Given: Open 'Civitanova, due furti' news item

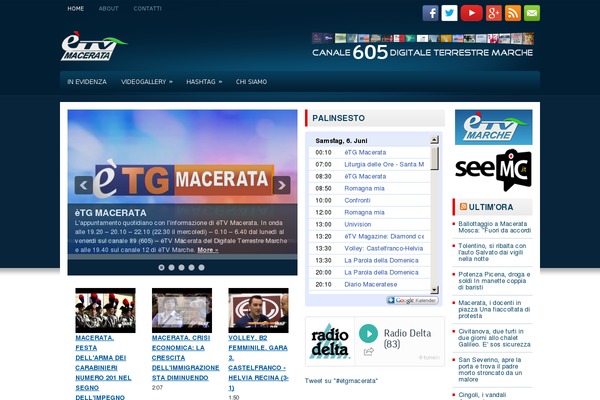Looking at the screenshot, I should tap(494, 338).
